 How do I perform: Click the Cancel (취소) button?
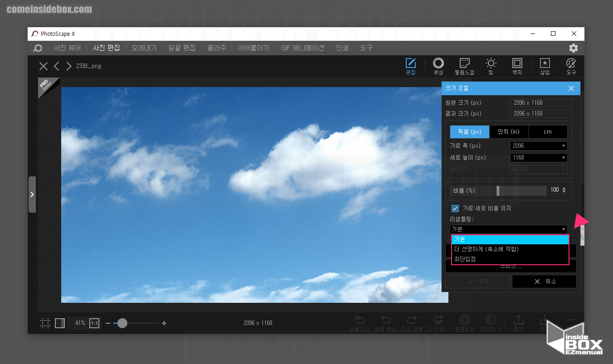pyautogui.click(x=544, y=281)
